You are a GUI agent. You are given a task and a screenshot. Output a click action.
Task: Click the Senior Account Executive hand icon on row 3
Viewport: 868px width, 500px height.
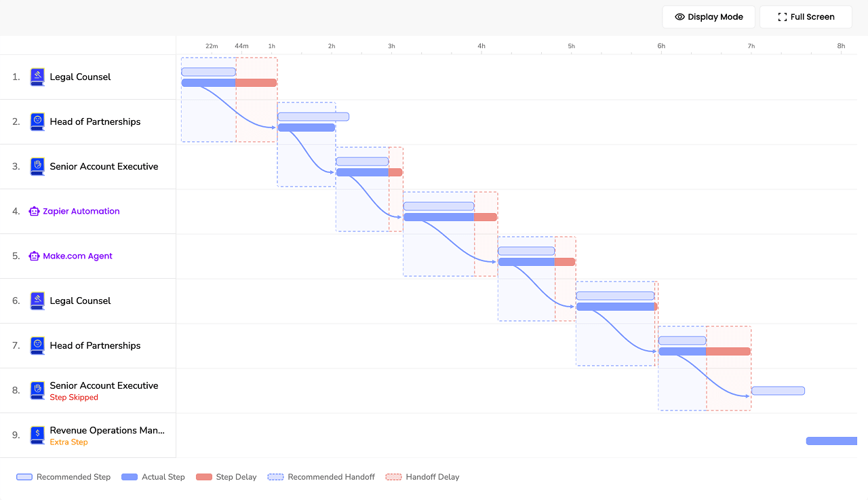coord(37,166)
